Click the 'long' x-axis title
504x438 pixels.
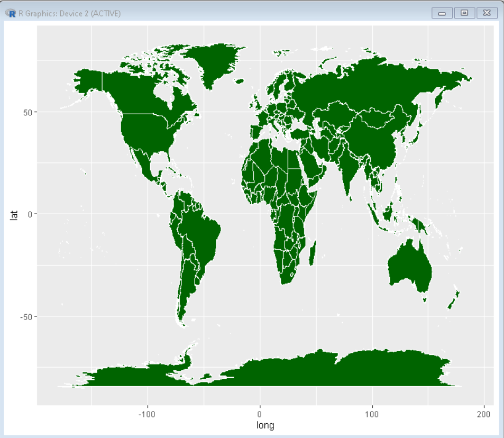(265, 425)
